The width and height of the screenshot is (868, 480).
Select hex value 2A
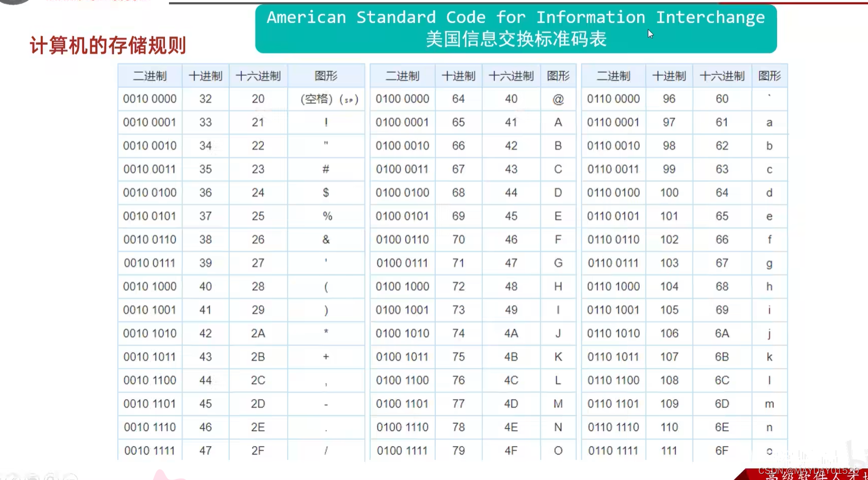tap(258, 334)
